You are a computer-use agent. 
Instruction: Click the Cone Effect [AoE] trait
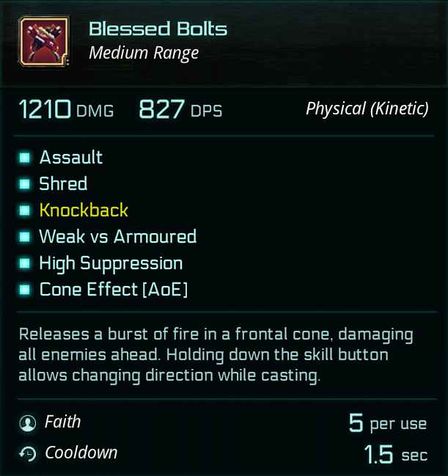tap(114, 290)
